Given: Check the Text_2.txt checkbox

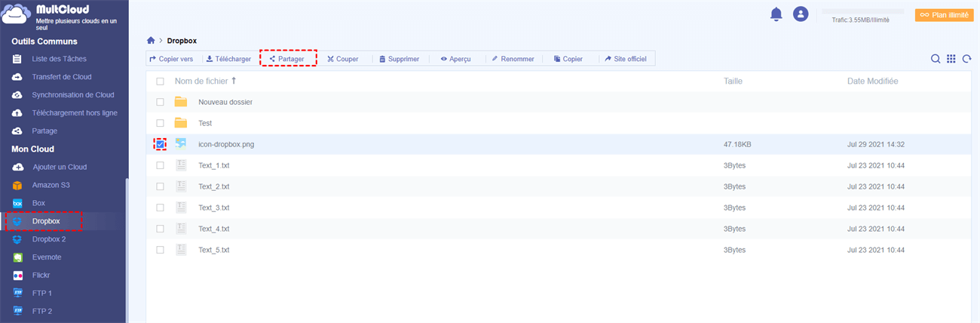Looking at the screenshot, I should pyautogui.click(x=160, y=186).
